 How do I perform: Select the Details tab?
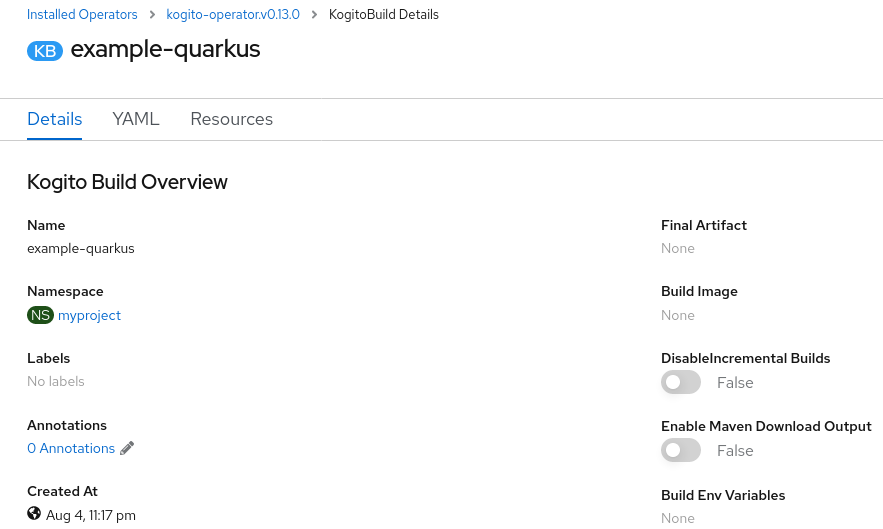(55, 119)
